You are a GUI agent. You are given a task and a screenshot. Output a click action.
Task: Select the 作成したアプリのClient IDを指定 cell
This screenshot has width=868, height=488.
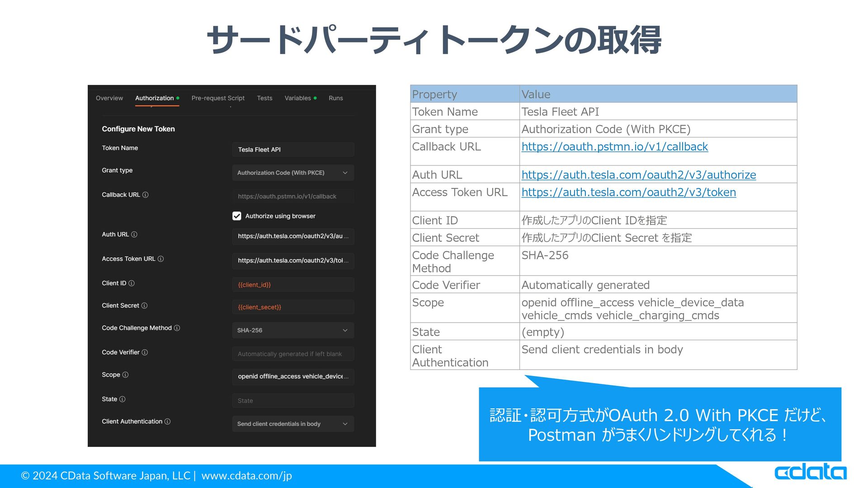click(x=658, y=220)
